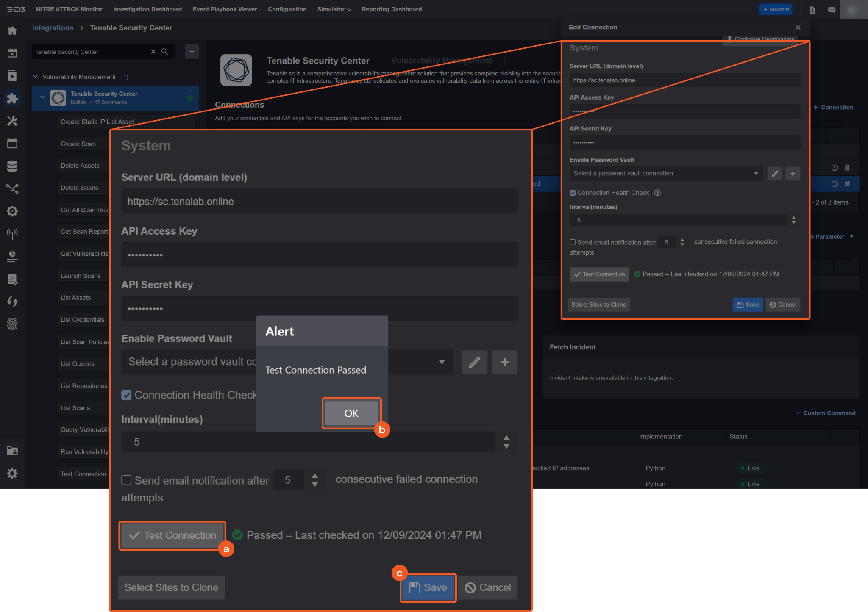The height and width of the screenshot is (612, 868).
Task: Open the wrench tools icon in the sidebar
Action: [12, 121]
